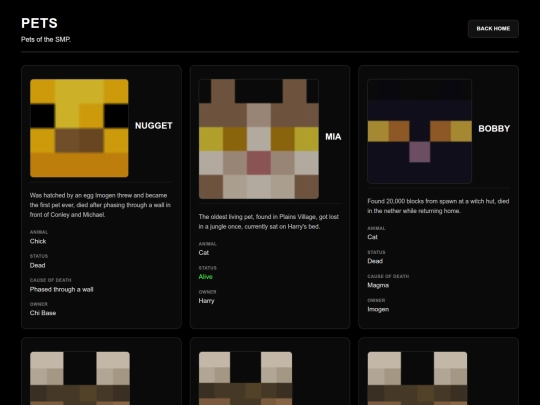
Task: Click the 'Pets of the SMP.' subtitle
Action: click(46, 39)
